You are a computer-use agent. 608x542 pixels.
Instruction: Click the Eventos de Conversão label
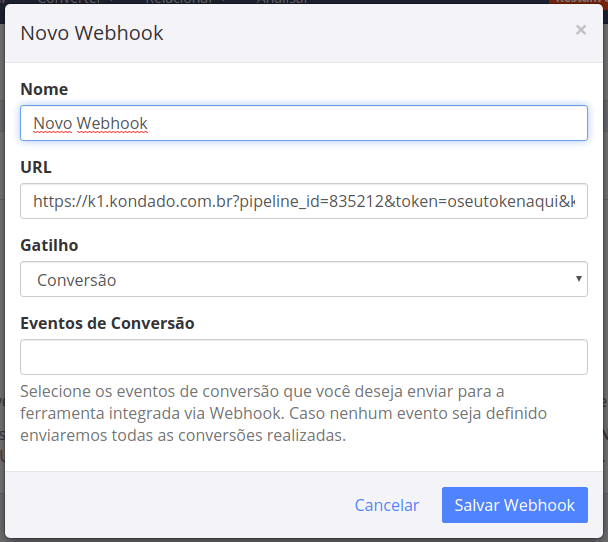(x=107, y=323)
